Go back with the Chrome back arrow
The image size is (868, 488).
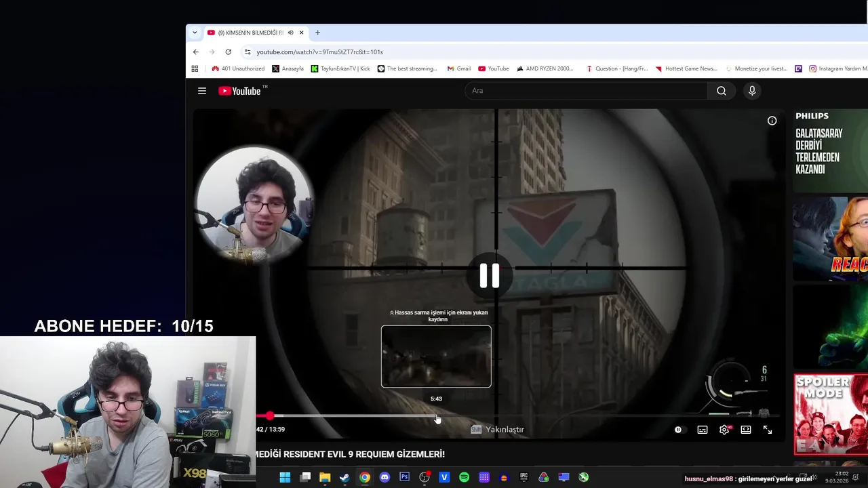(196, 52)
